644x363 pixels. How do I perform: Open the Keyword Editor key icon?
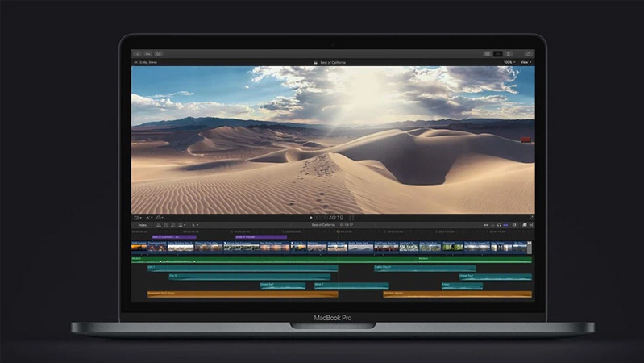click(x=146, y=54)
